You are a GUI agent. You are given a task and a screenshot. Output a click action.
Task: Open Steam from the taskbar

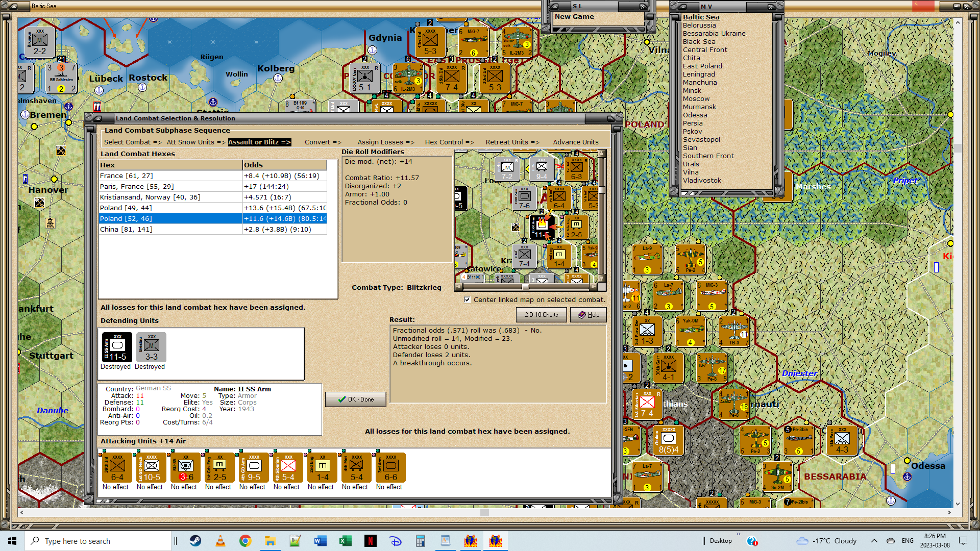[x=195, y=541]
